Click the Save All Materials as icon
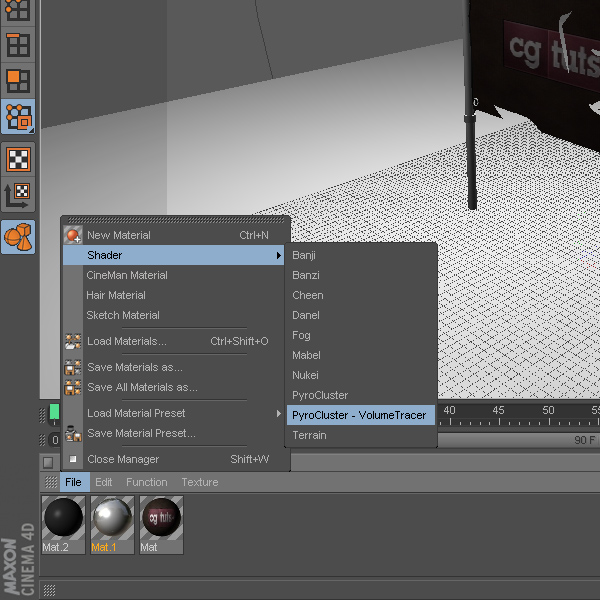Screen dimensions: 600x600 tap(73, 387)
